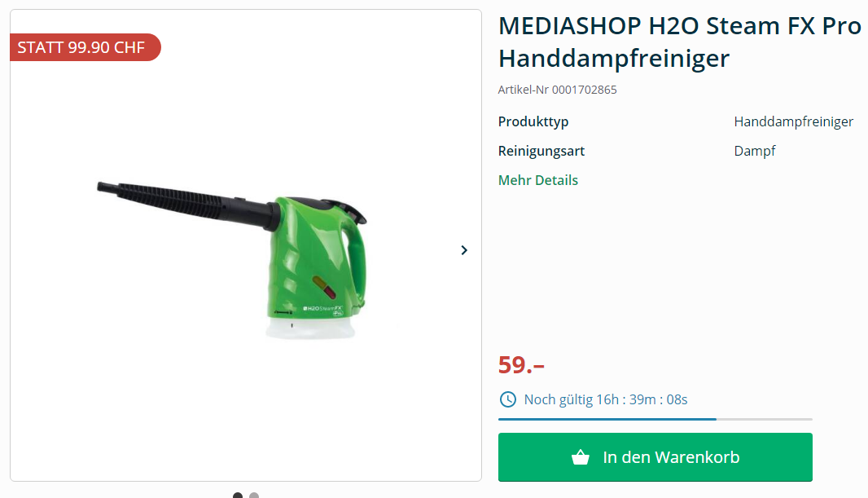Click the MEDIASHOP H2O Steam FX Pro title
The image size is (868, 498).
click(x=680, y=42)
